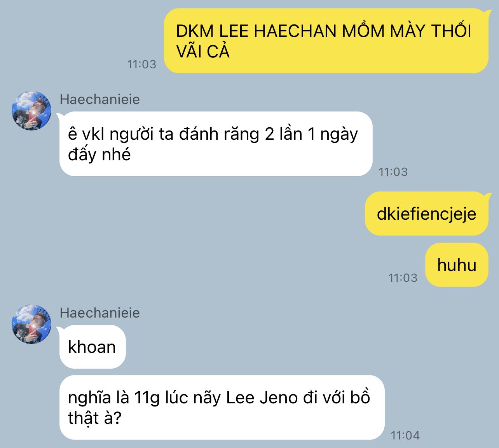
Task: Tap the yellow "dkiefiencjeje" message bubble
Action: coord(426,214)
